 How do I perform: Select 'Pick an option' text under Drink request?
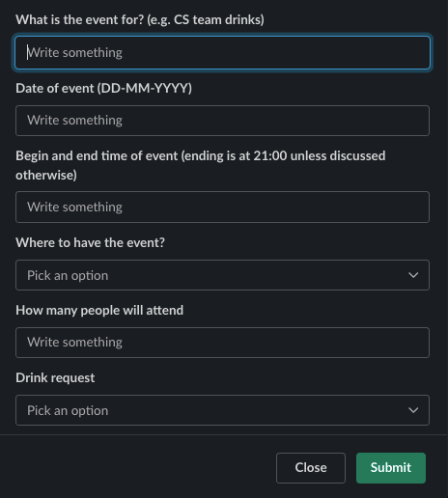(x=68, y=411)
